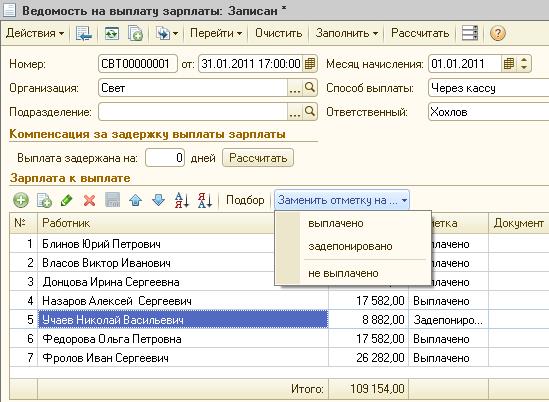Click the № column header
Screen dimensions: 549x402
pyautogui.click(x=23, y=223)
